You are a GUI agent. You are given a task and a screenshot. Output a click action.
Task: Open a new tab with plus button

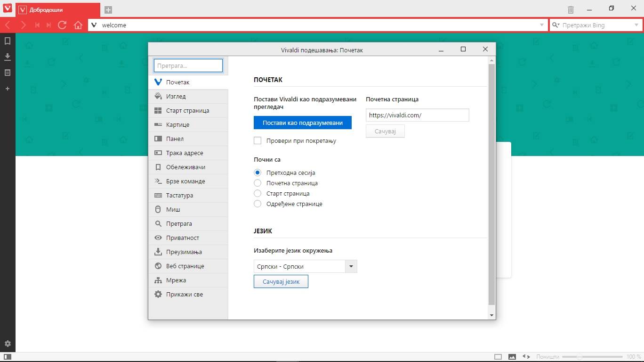click(x=108, y=9)
